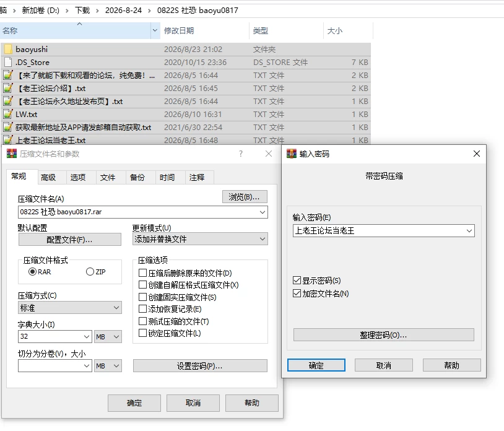Click 帮助 in 输入密码 dialog
Screen dimensions: 504x431
451,365
